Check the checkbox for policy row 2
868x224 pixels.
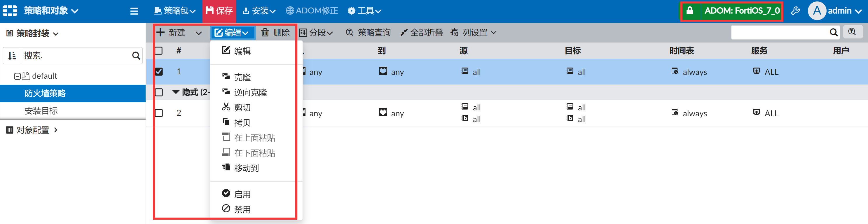159,113
